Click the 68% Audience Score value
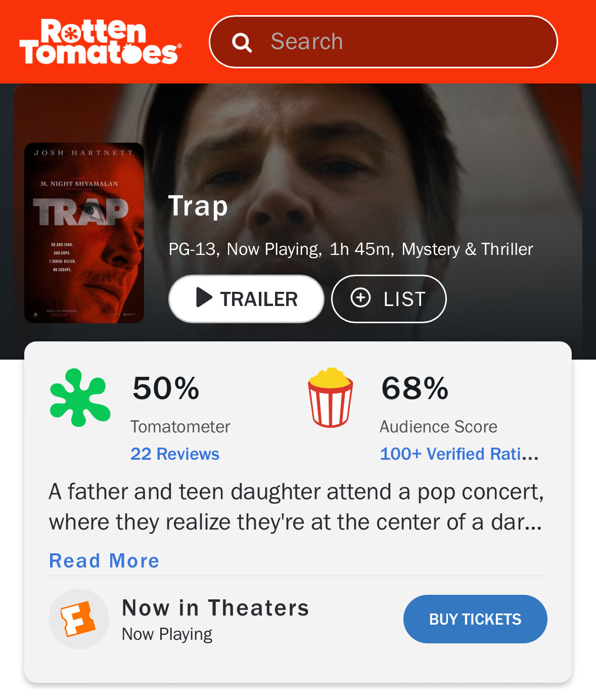596x700 pixels. [x=415, y=388]
